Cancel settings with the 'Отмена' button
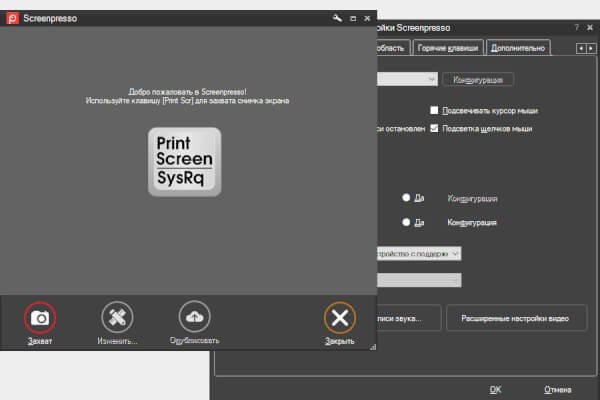Viewport: 600px width, 400px height. [x=558, y=389]
